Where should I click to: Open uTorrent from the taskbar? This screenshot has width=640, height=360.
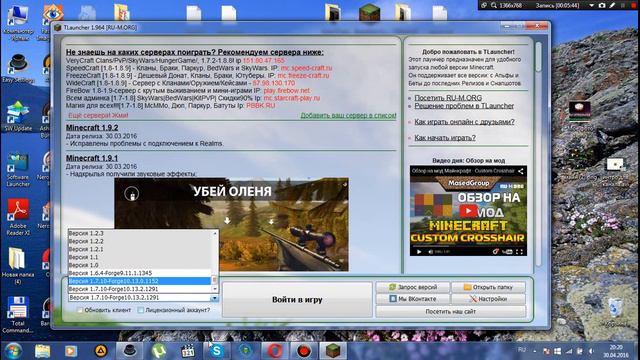[159, 351]
